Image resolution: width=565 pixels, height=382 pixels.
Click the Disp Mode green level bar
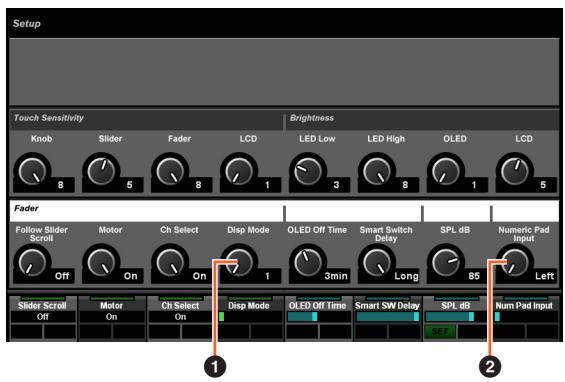click(x=222, y=317)
